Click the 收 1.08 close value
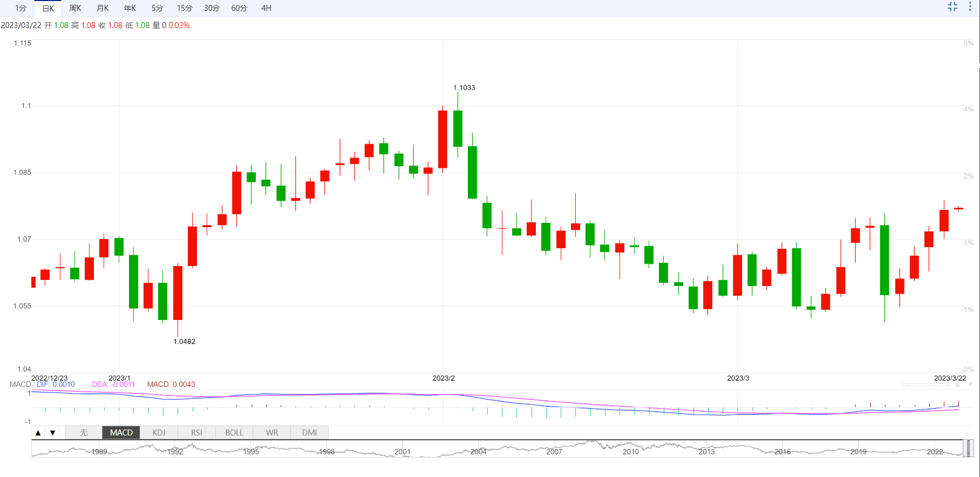Screen dimensions: 980x477 coord(110,25)
